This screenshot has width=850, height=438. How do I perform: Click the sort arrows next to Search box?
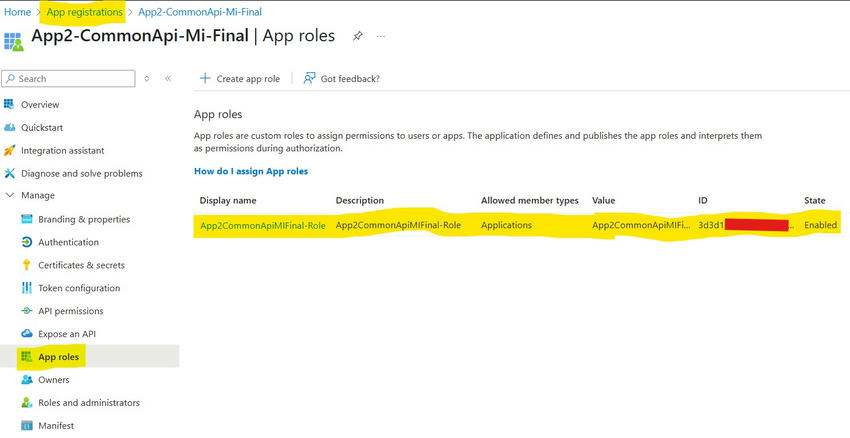pos(146,79)
